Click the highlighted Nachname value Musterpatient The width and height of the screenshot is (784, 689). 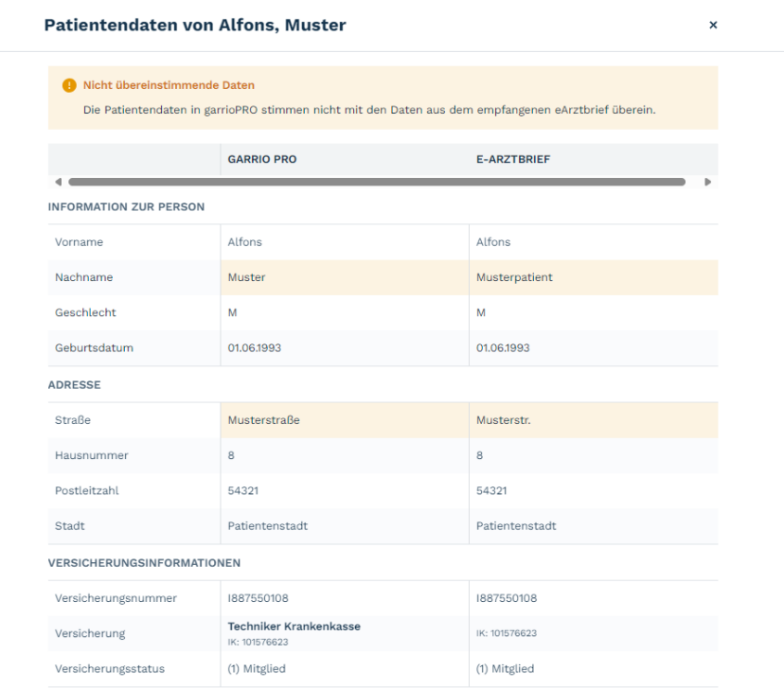click(x=514, y=277)
